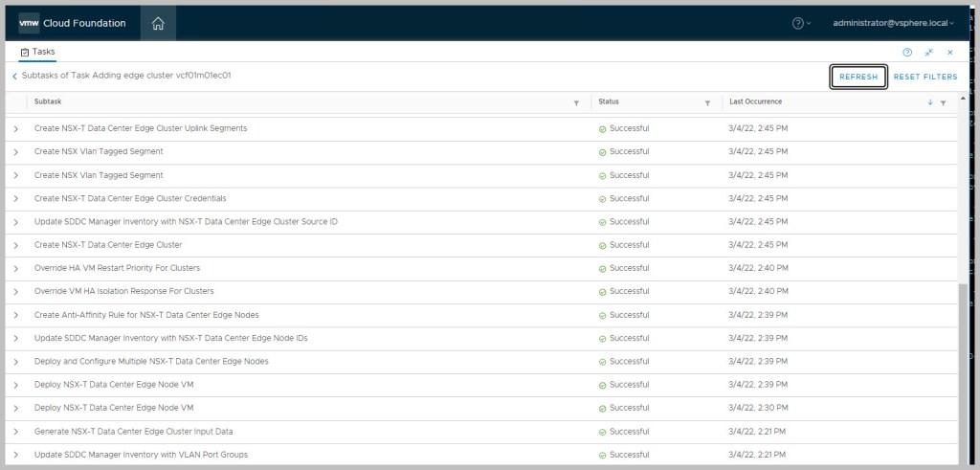
Task: Select Generate NSX-T Edge Cluster Input Data text
Action: (x=134, y=432)
